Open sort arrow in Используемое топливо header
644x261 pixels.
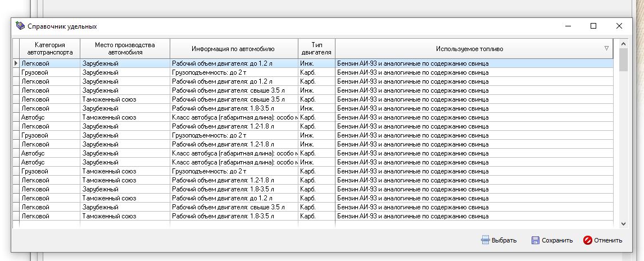[x=606, y=49]
